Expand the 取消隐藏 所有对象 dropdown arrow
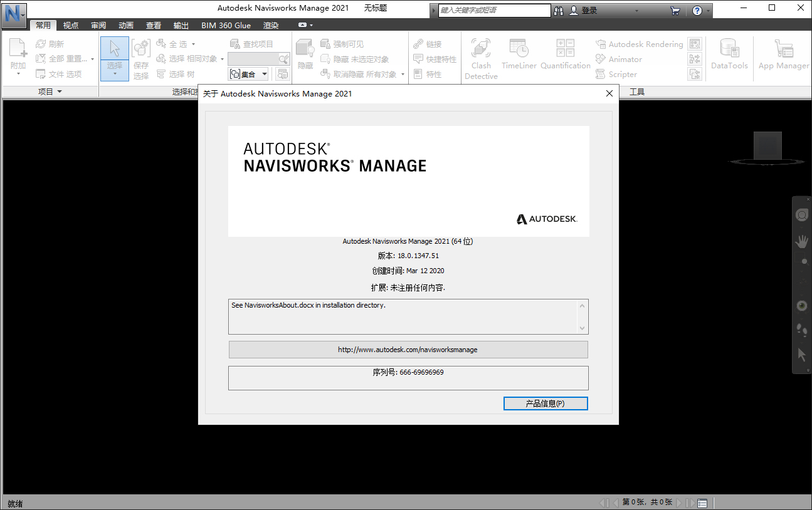812x510 pixels. click(402, 74)
